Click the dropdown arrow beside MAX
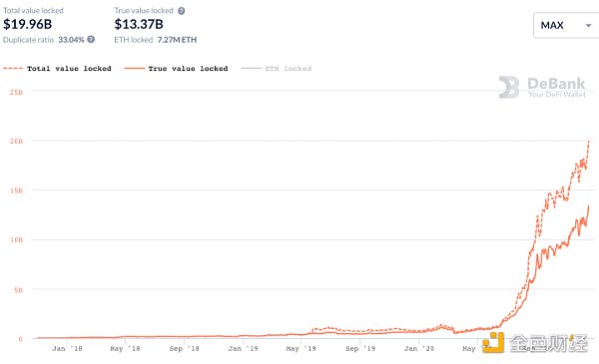 coord(588,26)
